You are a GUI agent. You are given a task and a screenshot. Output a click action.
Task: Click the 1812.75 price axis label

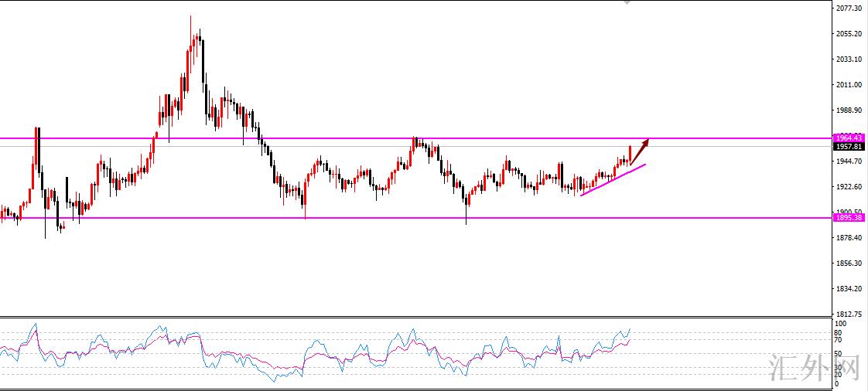coord(848,314)
